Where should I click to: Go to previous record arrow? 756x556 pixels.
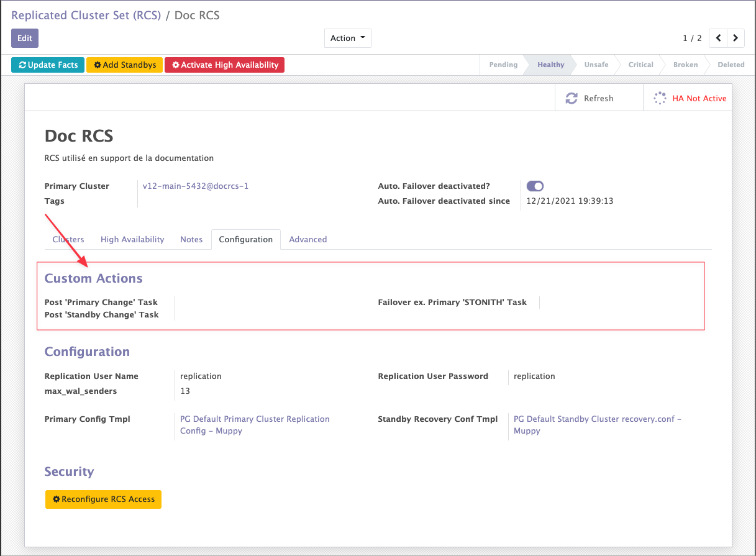(x=718, y=38)
